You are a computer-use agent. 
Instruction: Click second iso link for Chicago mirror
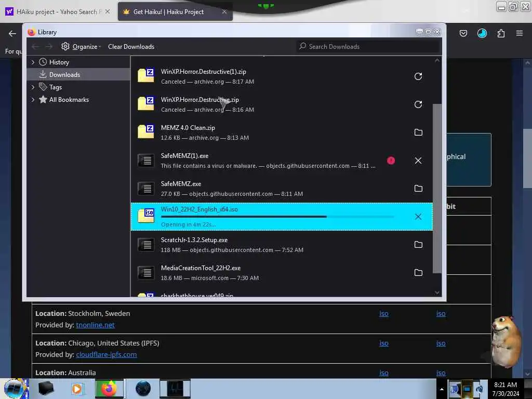click(x=441, y=343)
